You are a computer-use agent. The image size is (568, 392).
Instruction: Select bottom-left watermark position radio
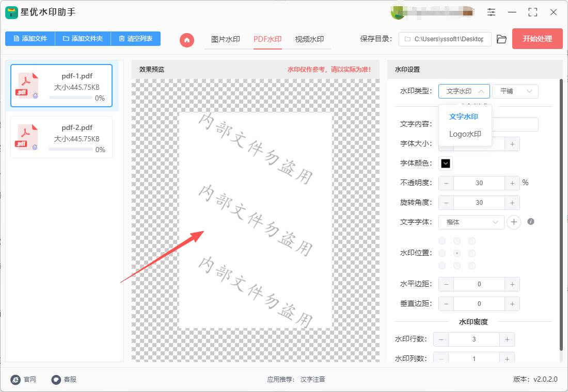point(442,266)
